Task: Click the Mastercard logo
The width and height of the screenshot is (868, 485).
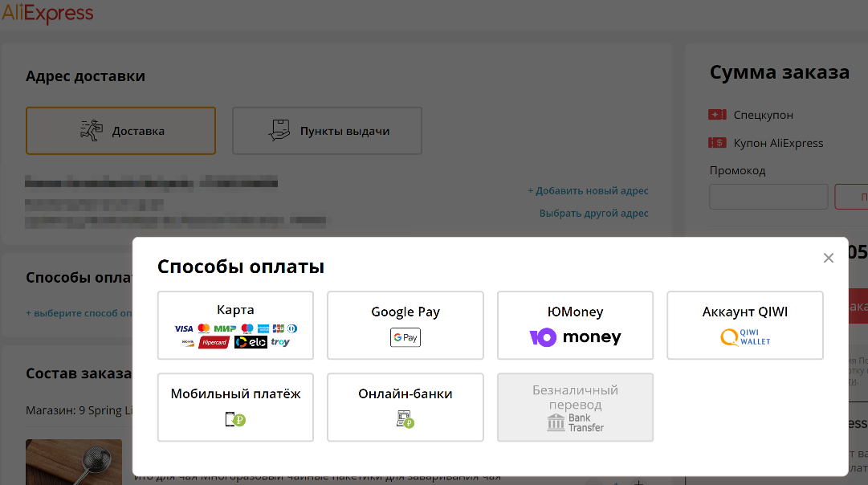Action: pyautogui.click(x=204, y=328)
